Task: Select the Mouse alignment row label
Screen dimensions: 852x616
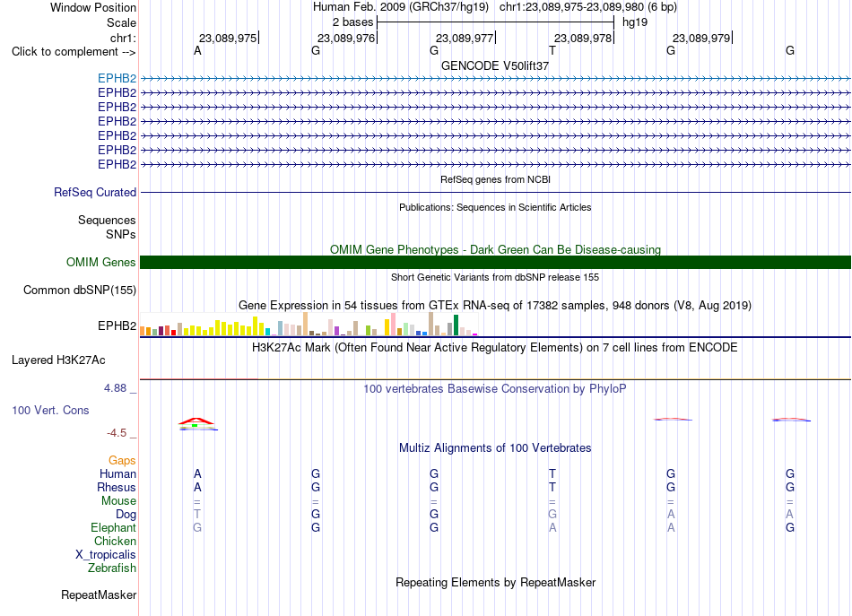Action: tap(118, 501)
